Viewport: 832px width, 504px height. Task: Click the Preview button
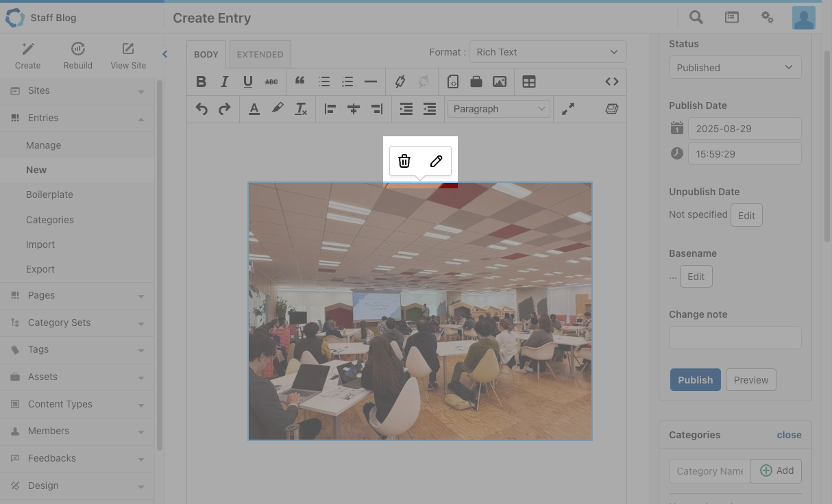[x=750, y=380]
